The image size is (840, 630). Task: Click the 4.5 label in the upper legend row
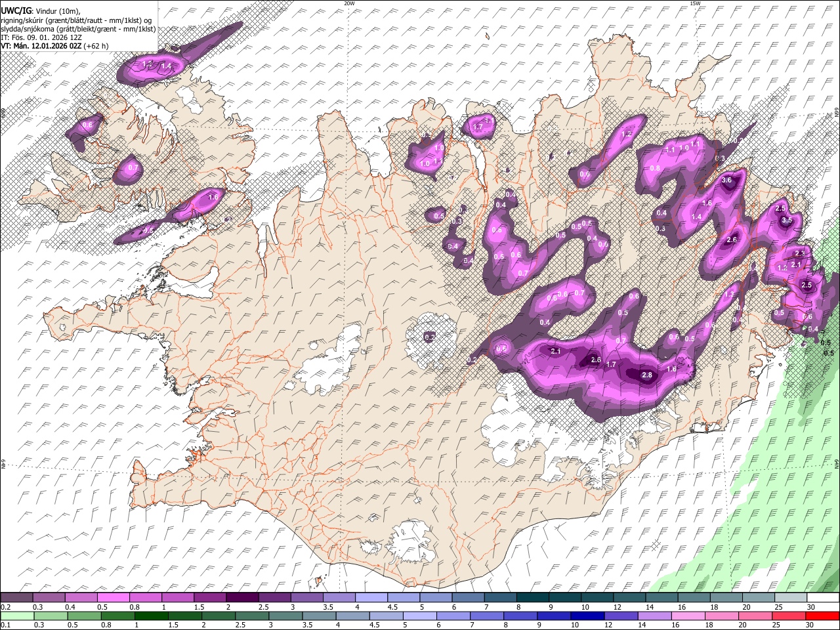[x=392, y=607]
